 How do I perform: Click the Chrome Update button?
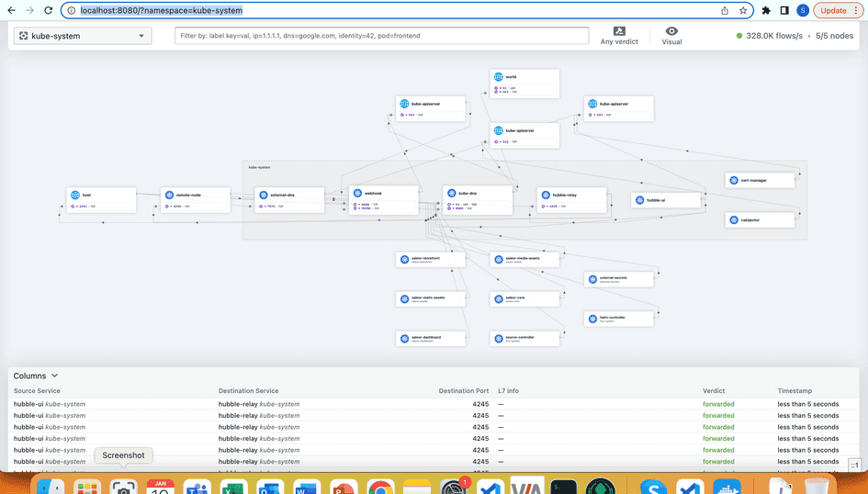tap(833, 11)
